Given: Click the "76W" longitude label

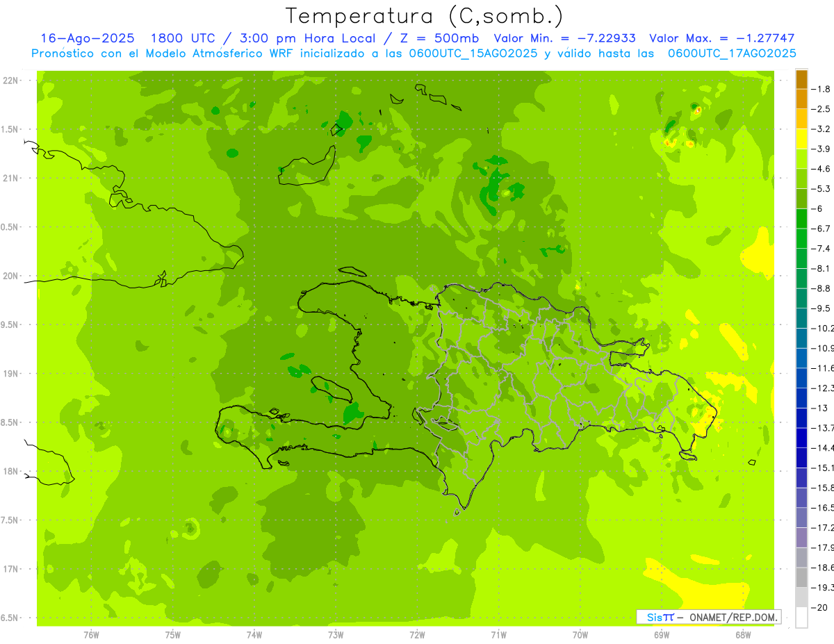Looking at the screenshot, I should coord(91,635).
